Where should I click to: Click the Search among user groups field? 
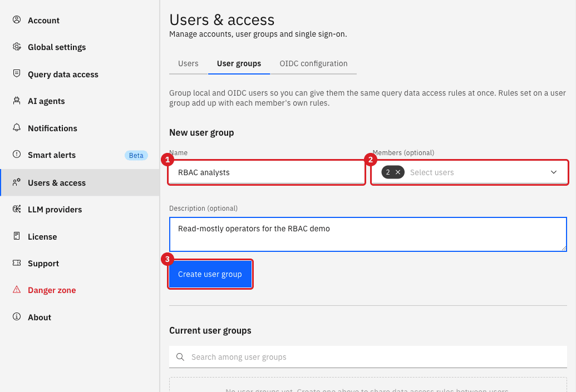pyautogui.click(x=368, y=357)
